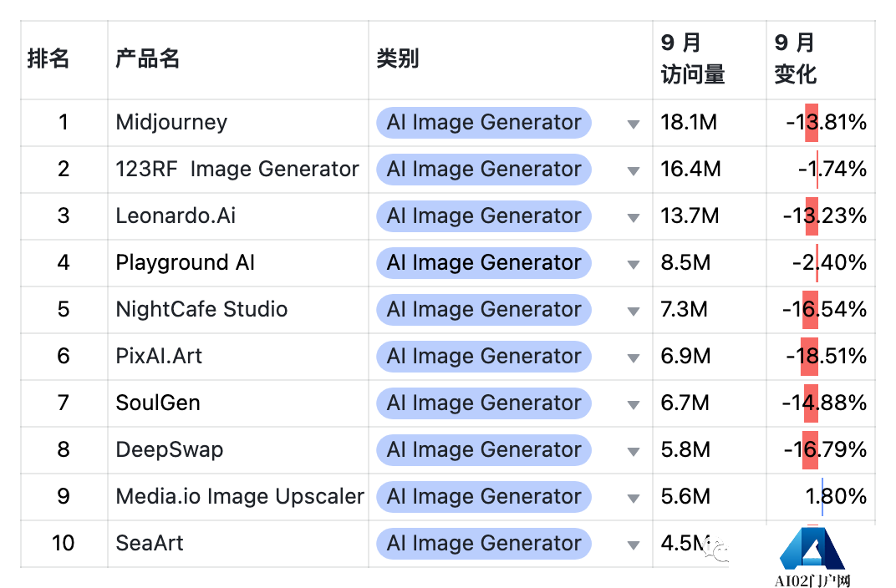Select rank number 2 in 123RF row
This screenshot has height=588, width=896.
click(x=64, y=169)
